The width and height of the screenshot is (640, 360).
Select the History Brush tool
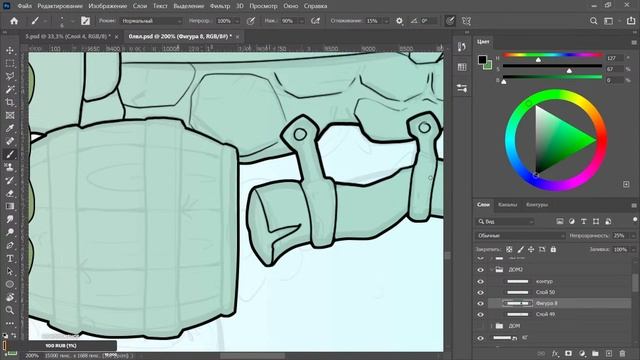10,180
